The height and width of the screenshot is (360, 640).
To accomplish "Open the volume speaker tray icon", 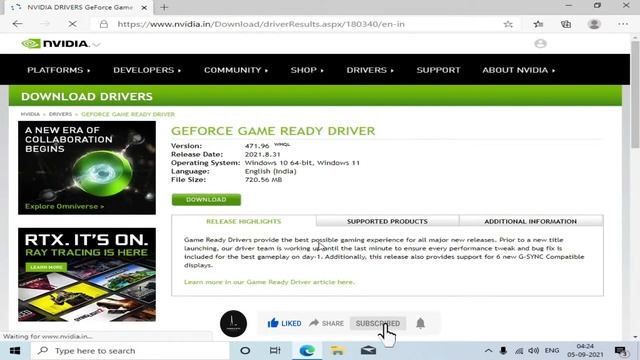I will (x=533, y=351).
